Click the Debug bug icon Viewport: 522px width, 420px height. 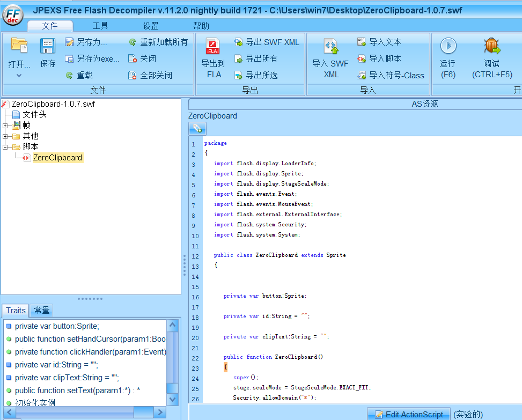click(492, 46)
